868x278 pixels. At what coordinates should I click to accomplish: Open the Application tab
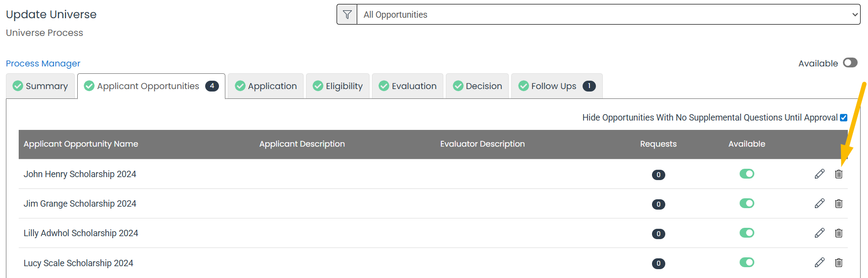coord(266,86)
